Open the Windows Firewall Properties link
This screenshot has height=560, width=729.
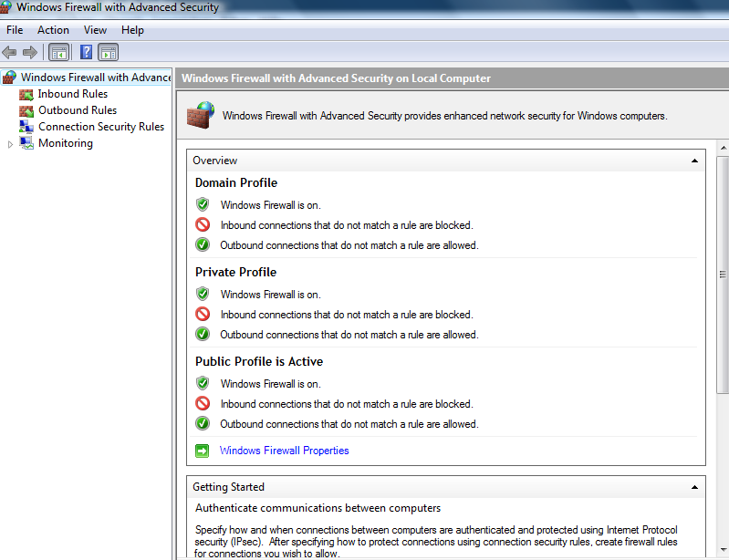tap(284, 451)
